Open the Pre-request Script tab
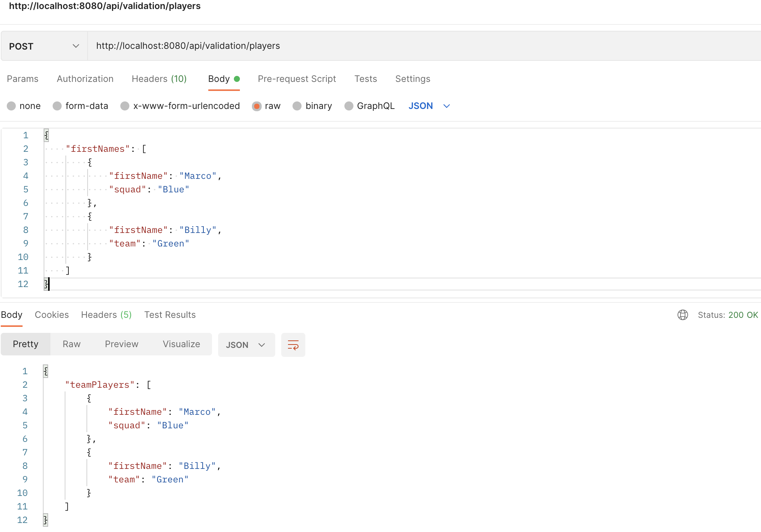The image size is (761, 532). [x=297, y=79]
